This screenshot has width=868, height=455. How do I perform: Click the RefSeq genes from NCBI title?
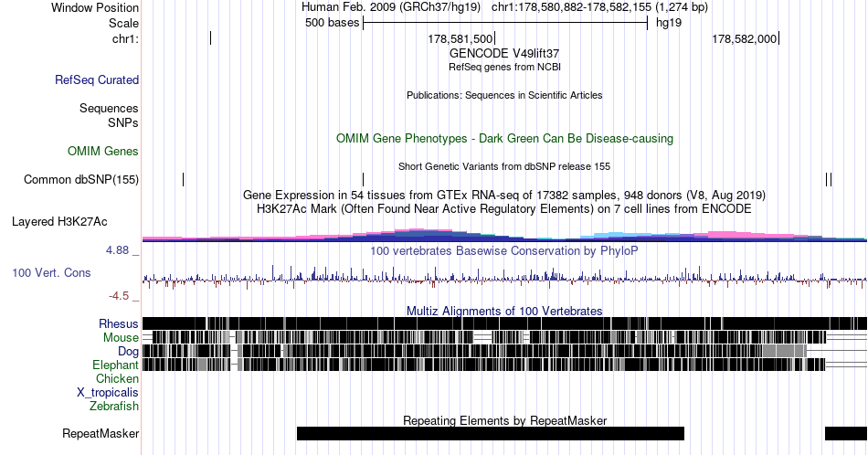coord(504,67)
